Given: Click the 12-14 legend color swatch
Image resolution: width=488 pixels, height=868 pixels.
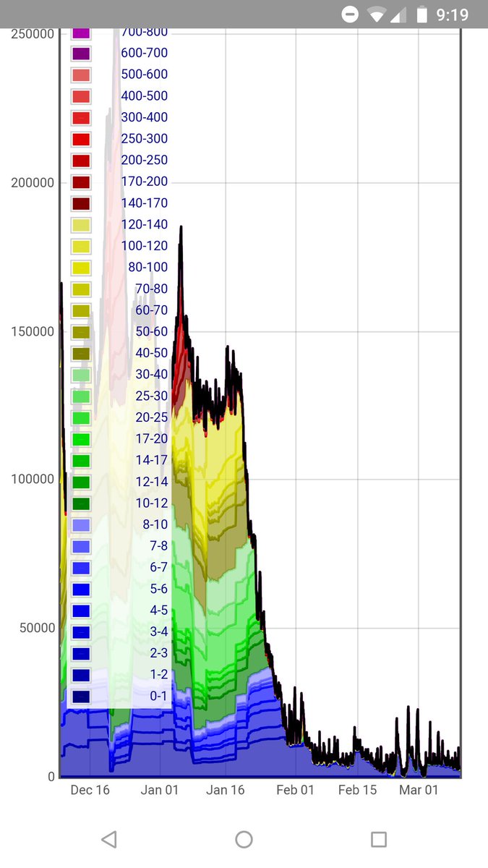Looking at the screenshot, I should coord(81,482).
